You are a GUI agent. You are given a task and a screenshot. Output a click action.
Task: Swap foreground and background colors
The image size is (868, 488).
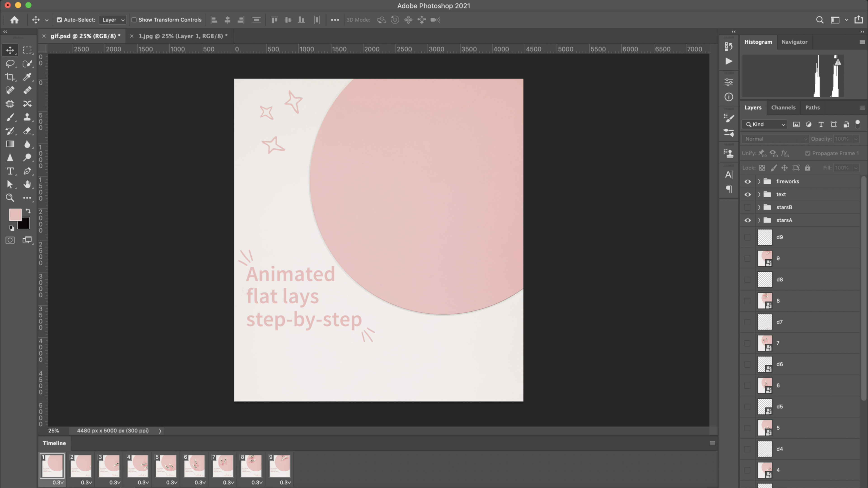point(28,211)
